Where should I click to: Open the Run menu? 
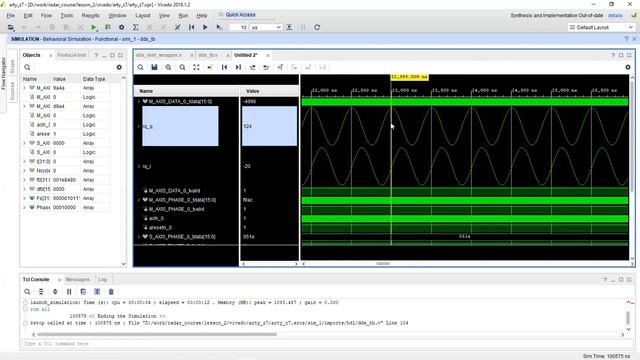pyautogui.click(x=183, y=16)
